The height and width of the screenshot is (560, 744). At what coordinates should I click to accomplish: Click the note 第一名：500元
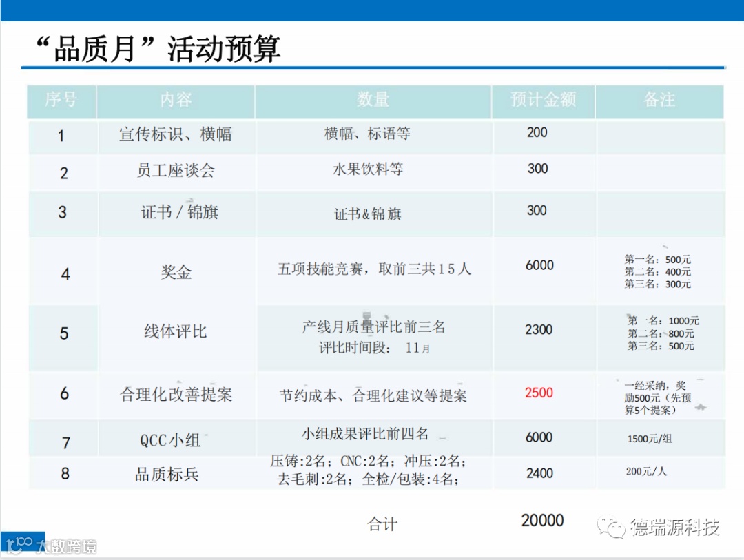click(658, 260)
